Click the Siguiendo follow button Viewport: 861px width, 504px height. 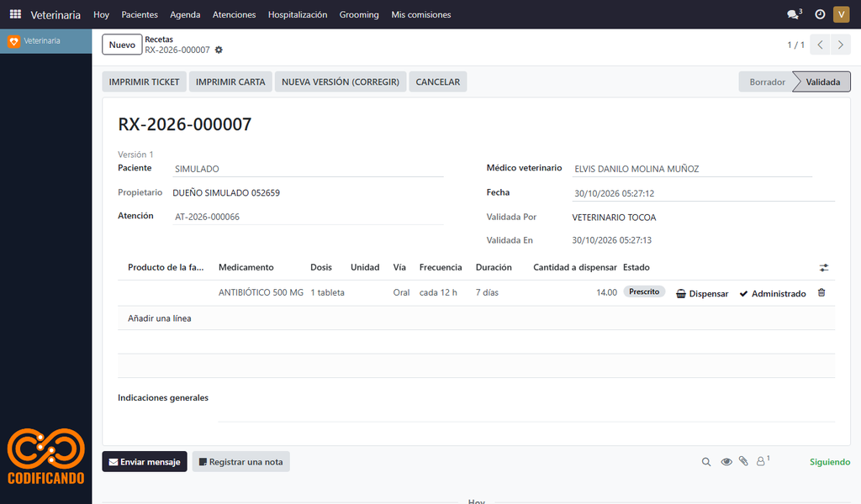(x=830, y=462)
